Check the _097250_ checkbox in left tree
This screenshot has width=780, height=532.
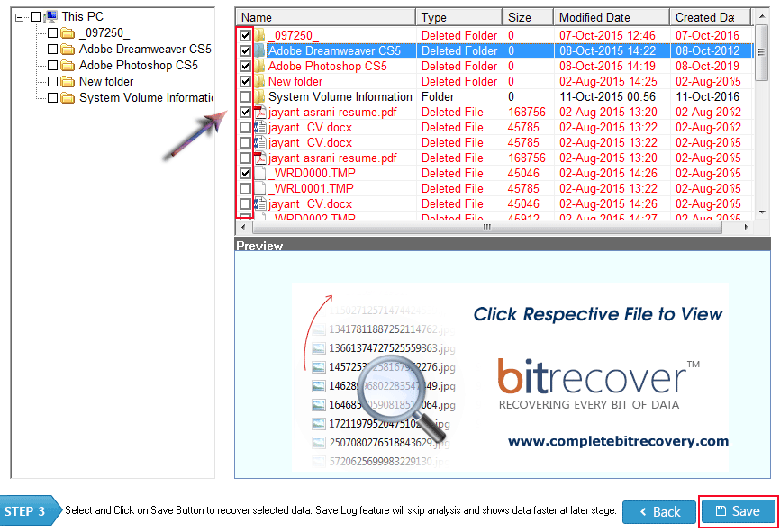52,33
